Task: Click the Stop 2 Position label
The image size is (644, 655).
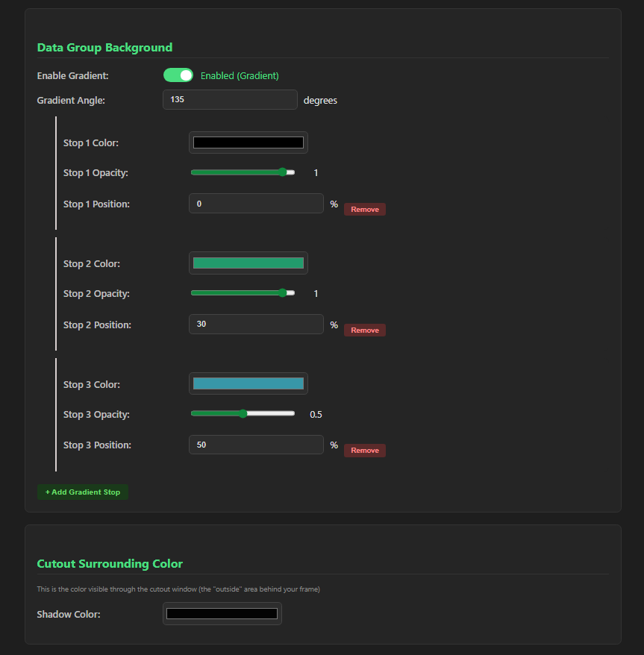Action: tap(97, 325)
